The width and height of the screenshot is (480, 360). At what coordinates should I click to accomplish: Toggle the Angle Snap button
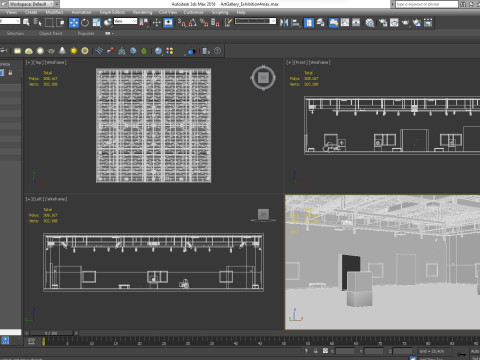point(193,22)
